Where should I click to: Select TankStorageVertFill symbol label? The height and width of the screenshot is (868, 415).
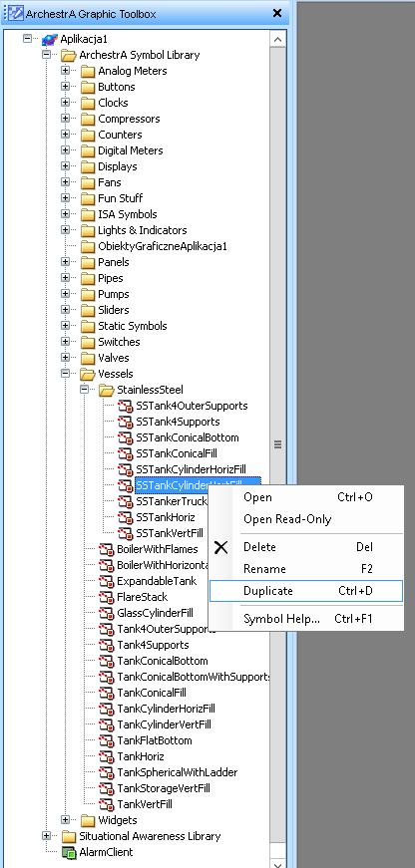[164, 788]
